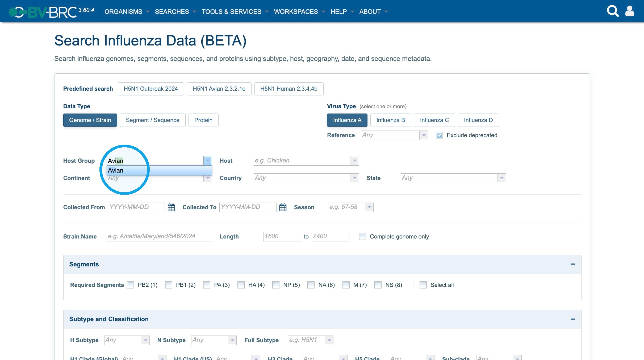Viewport: 644px width, 360px height.
Task: Check the HA (4) segment checkbox
Action: (241, 285)
